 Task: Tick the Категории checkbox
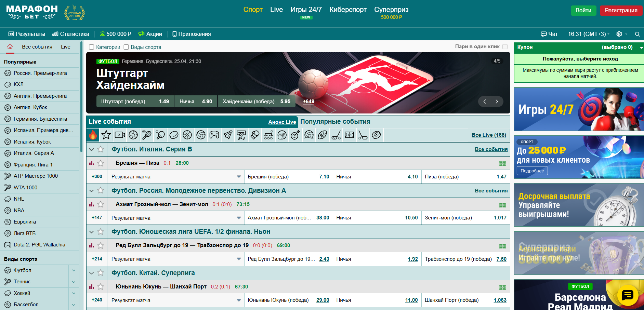91,47
